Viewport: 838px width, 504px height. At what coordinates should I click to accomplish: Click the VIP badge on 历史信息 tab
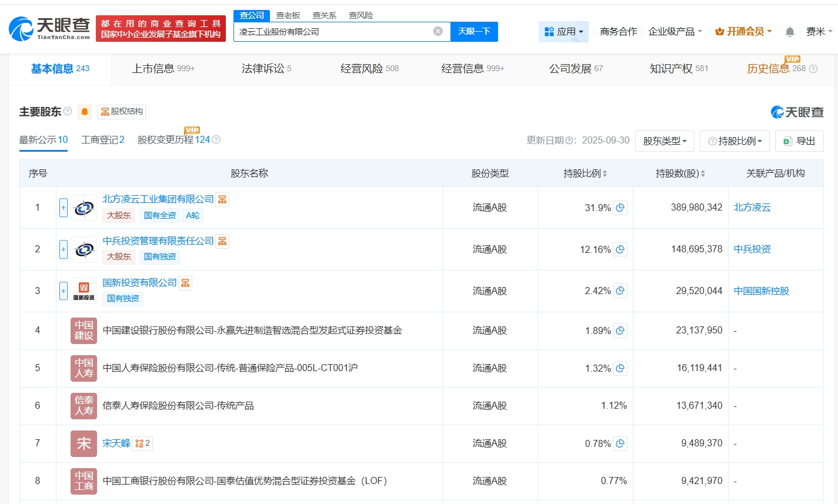(x=793, y=60)
